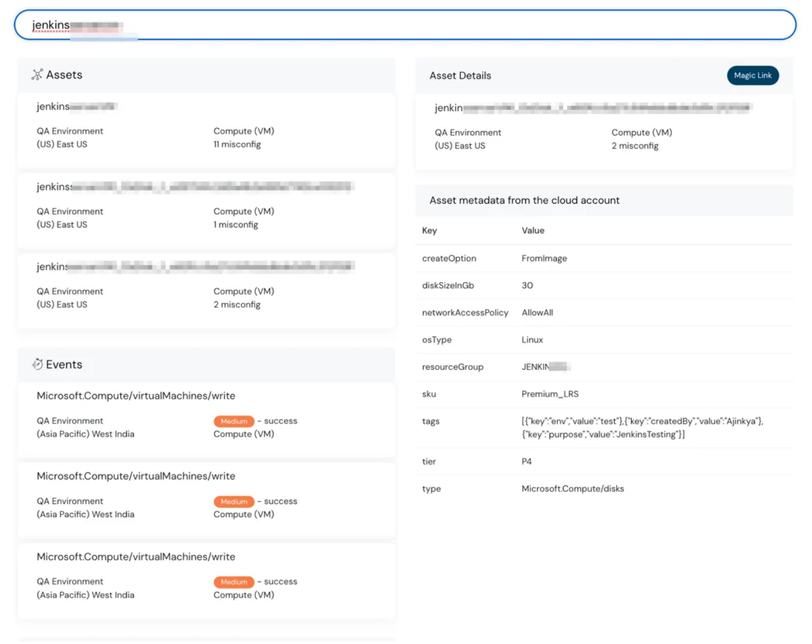Click the Events clock icon

[36, 363]
